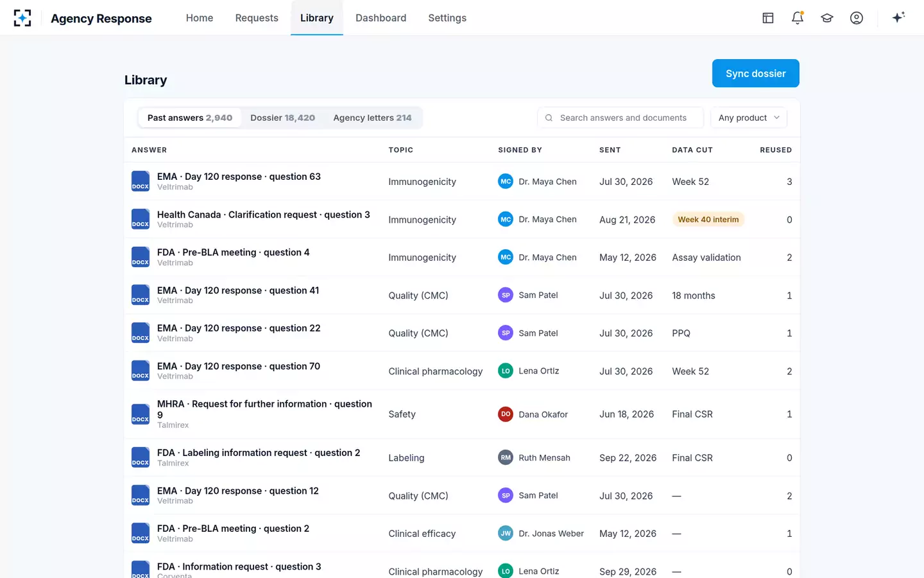Click DOCX icon for EMA question 70
The height and width of the screenshot is (578, 924).
tap(141, 371)
